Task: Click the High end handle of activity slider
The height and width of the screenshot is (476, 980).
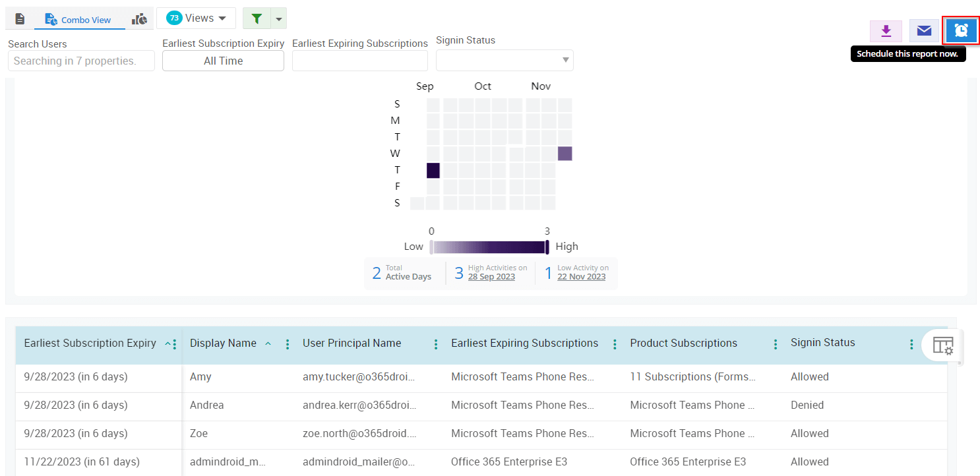Action: pyautogui.click(x=547, y=247)
